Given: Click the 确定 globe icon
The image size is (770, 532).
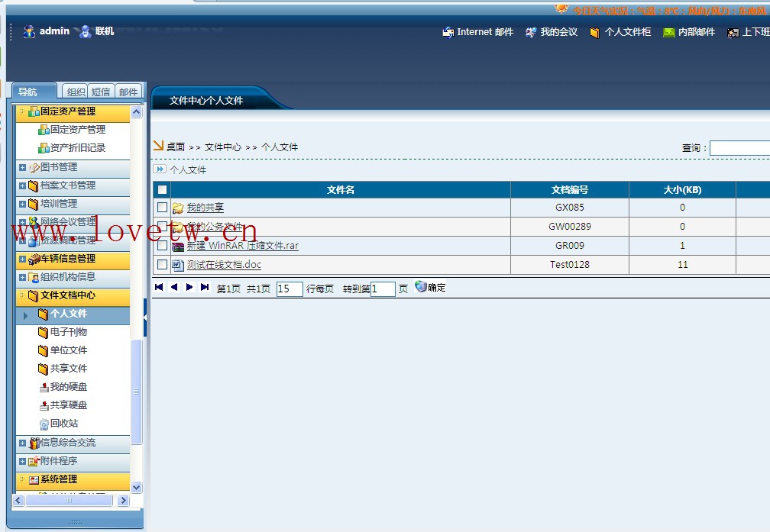Looking at the screenshot, I should pyautogui.click(x=421, y=287).
